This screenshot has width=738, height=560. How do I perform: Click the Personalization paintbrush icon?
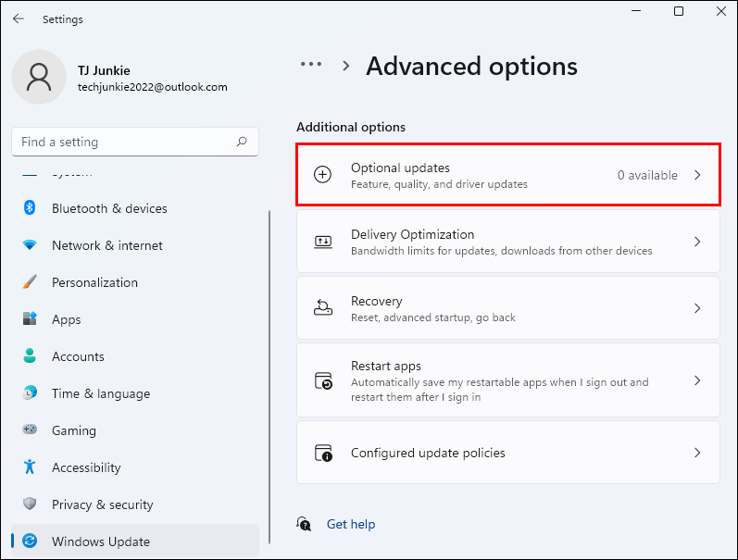coord(30,282)
